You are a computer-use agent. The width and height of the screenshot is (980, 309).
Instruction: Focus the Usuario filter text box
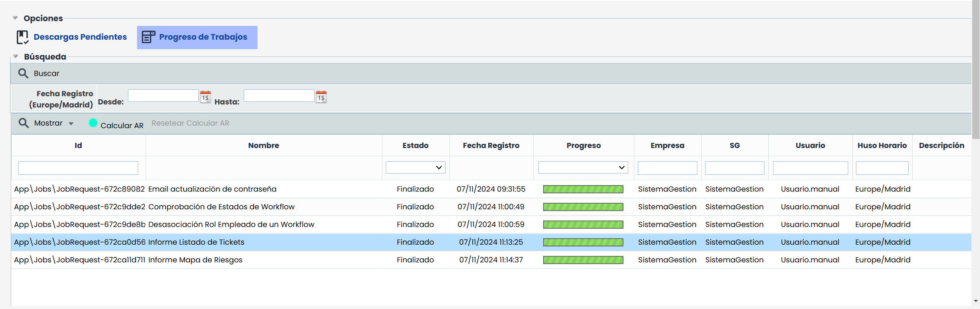point(810,168)
